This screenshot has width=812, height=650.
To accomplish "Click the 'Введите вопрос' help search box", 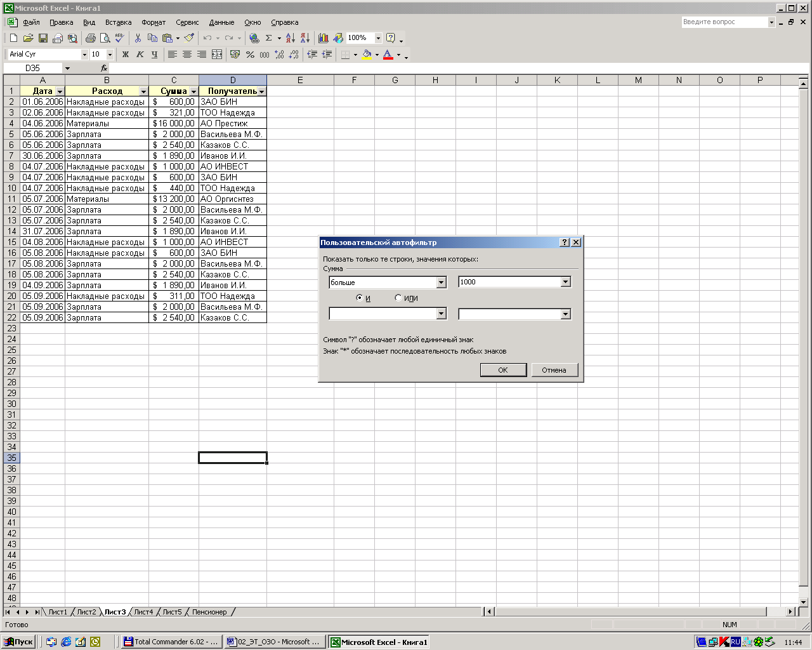I will pyautogui.click(x=724, y=22).
